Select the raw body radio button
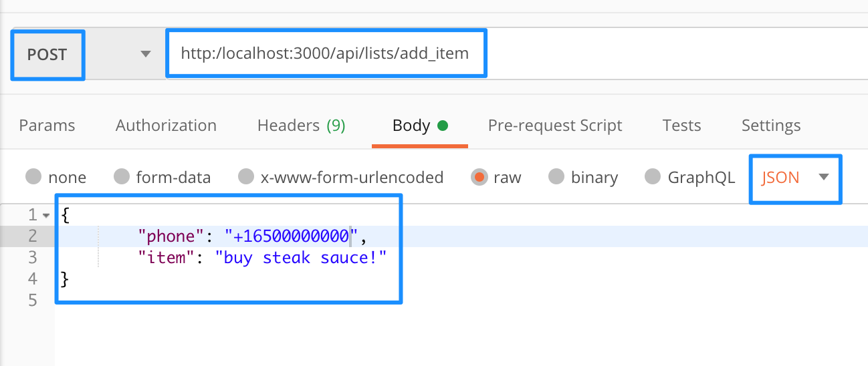868x366 pixels. [479, 177]
